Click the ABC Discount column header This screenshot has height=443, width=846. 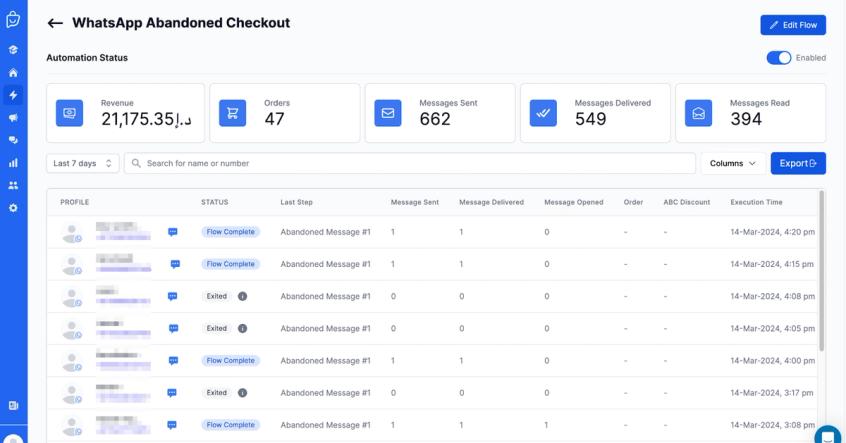click(687, 202)
